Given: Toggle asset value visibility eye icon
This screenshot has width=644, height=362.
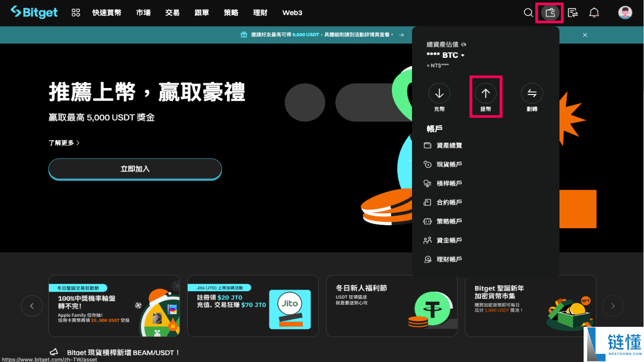Looking at the screenshot, I should 463,45.
